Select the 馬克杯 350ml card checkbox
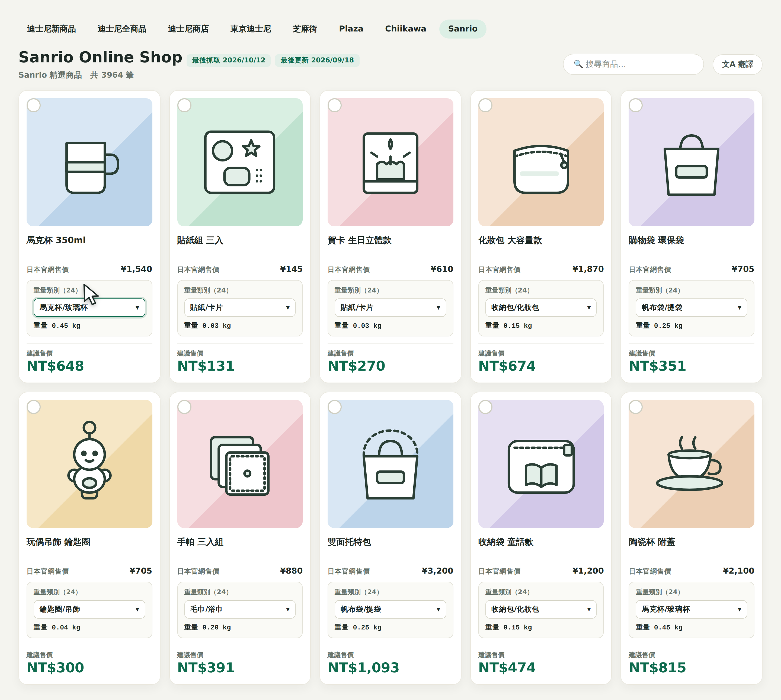 tap(34, 105)
